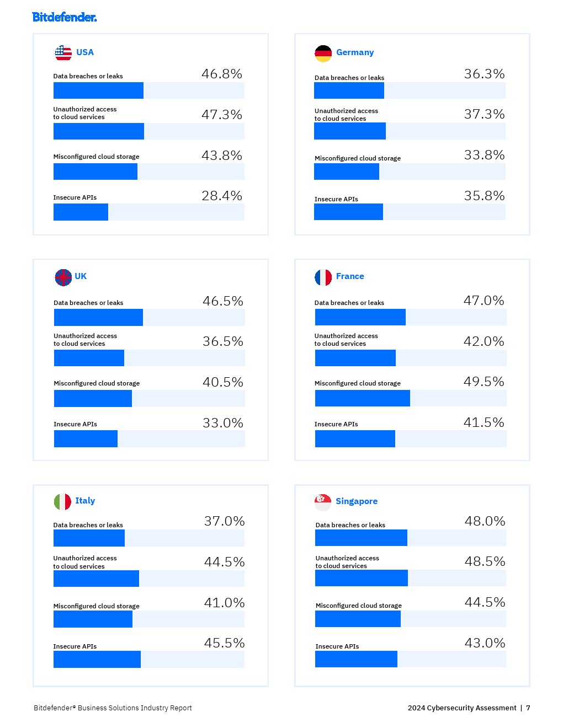Click the Singapore flag icon
The image size is (563, 728).
(x=323, y=502)
